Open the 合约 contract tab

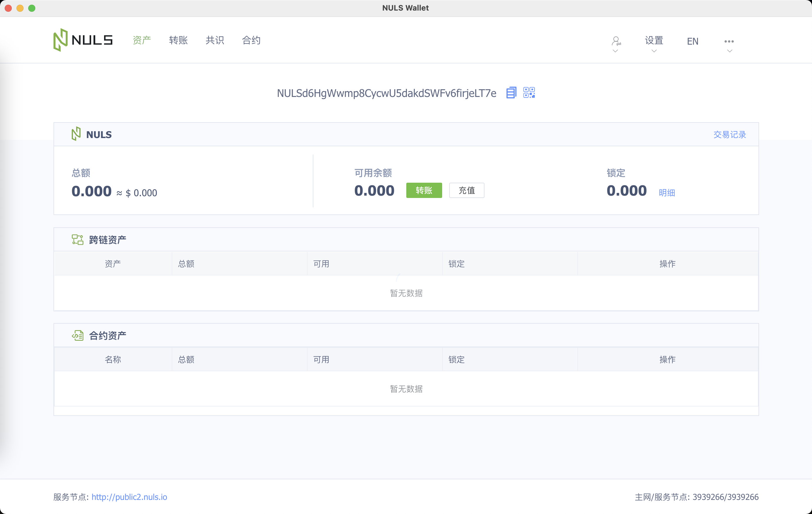251,40
